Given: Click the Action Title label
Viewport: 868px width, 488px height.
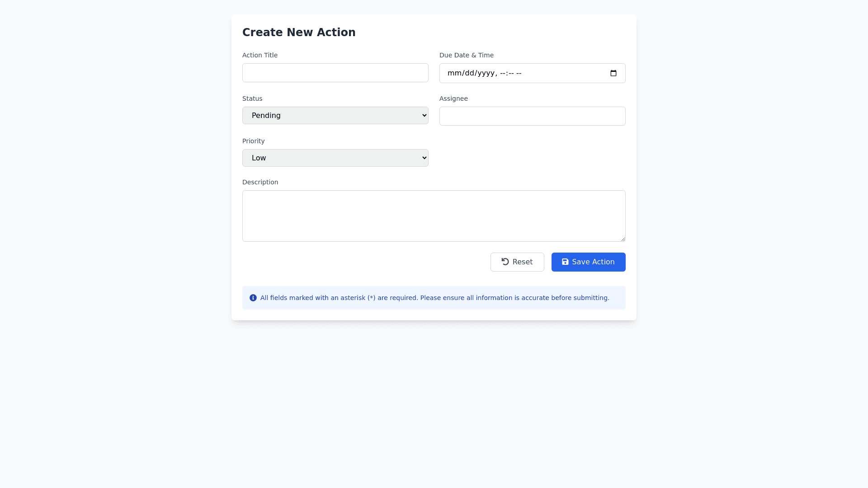Looking at the screenshot, I should click(260, 55).
